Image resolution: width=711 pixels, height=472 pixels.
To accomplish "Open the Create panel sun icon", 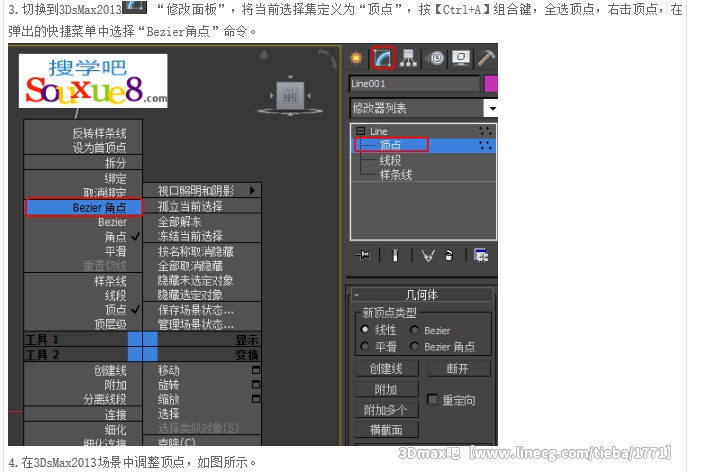I will pyautogui.click(x=356, y=58).
